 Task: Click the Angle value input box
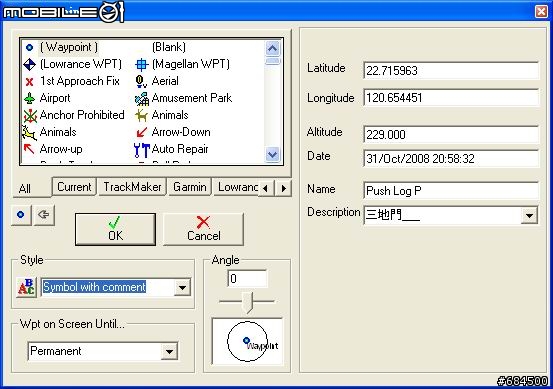[247, 279]
